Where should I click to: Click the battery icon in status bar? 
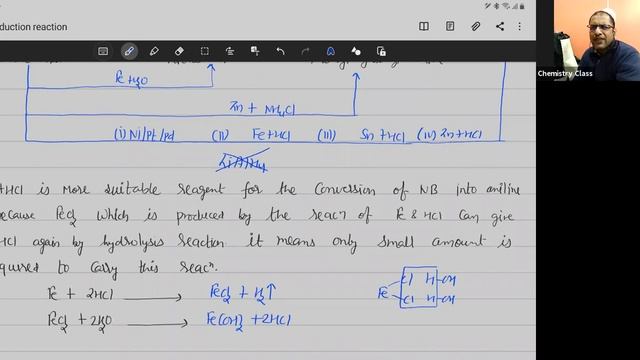(522, 6)
